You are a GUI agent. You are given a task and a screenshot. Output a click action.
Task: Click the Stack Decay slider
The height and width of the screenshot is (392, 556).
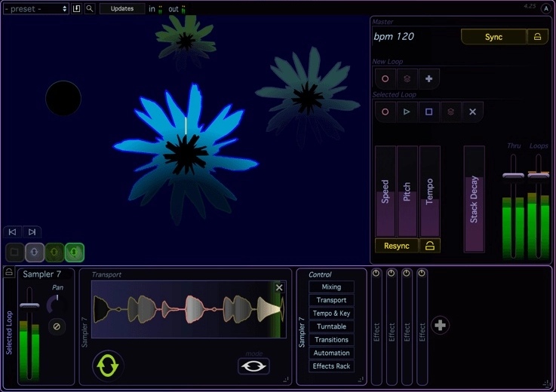[474, 199]
